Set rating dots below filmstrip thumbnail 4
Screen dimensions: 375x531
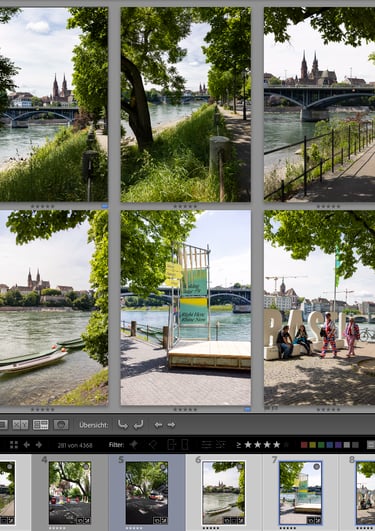click(57, 528)
